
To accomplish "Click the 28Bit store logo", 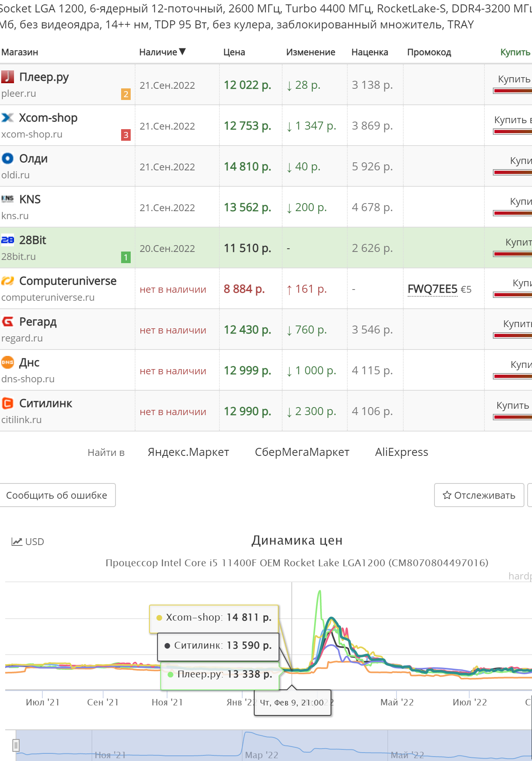I will tap(8, 240).
